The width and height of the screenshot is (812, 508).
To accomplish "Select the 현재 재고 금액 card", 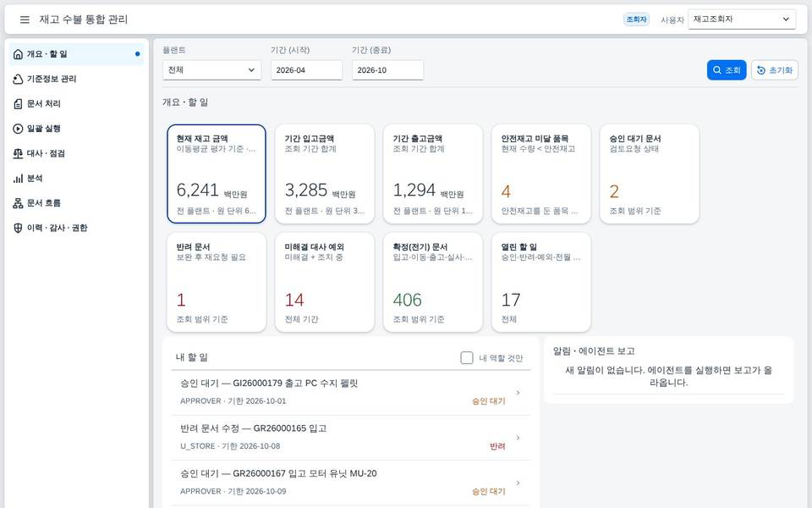I will coord(217,174).
